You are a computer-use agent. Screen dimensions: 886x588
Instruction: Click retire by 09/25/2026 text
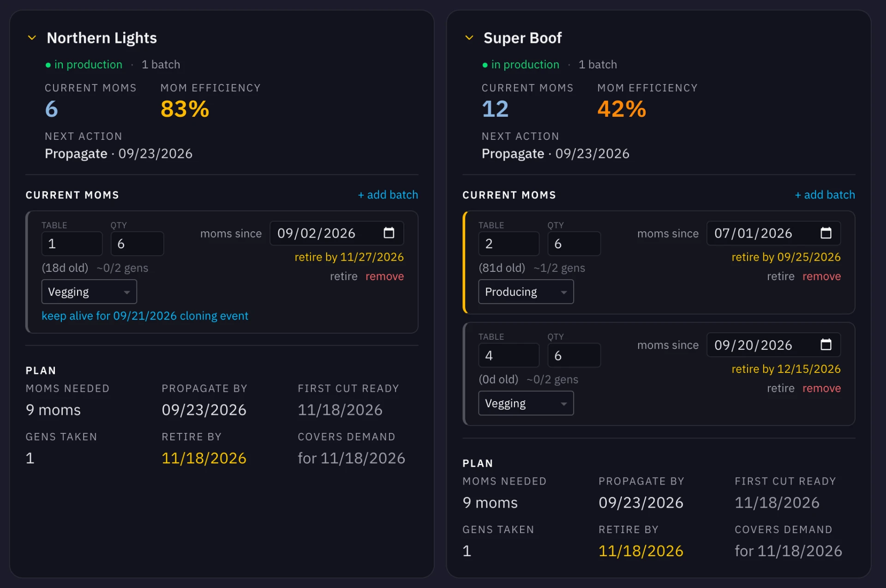coord(786,257)
